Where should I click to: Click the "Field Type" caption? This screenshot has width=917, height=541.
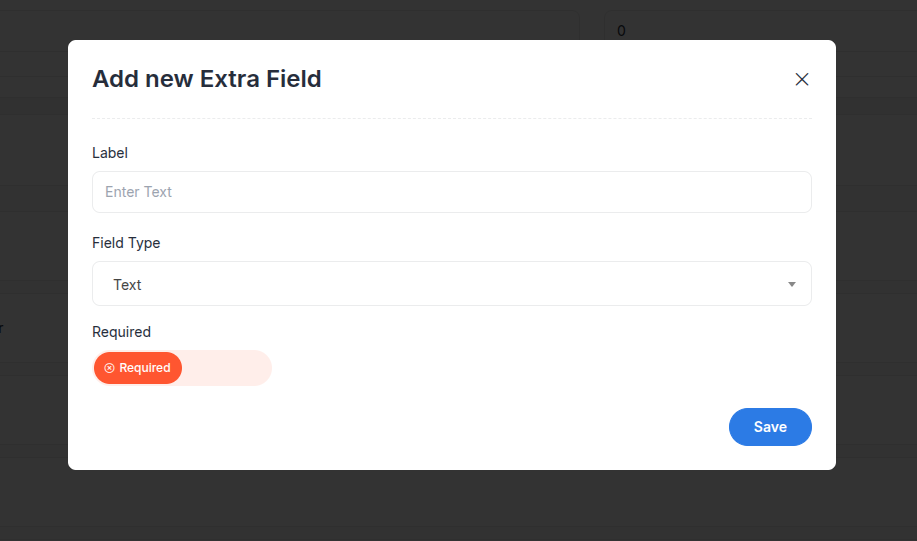(x=126, y=243)
